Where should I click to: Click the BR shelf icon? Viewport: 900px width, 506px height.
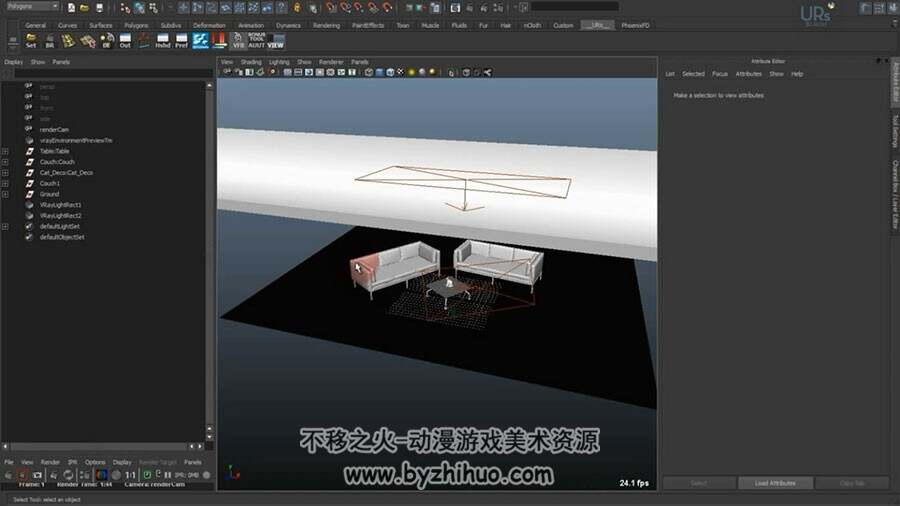tap(50, 41)
